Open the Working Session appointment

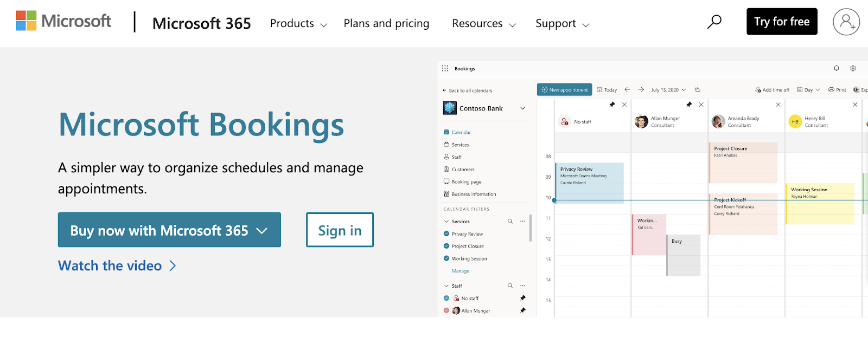820,204
